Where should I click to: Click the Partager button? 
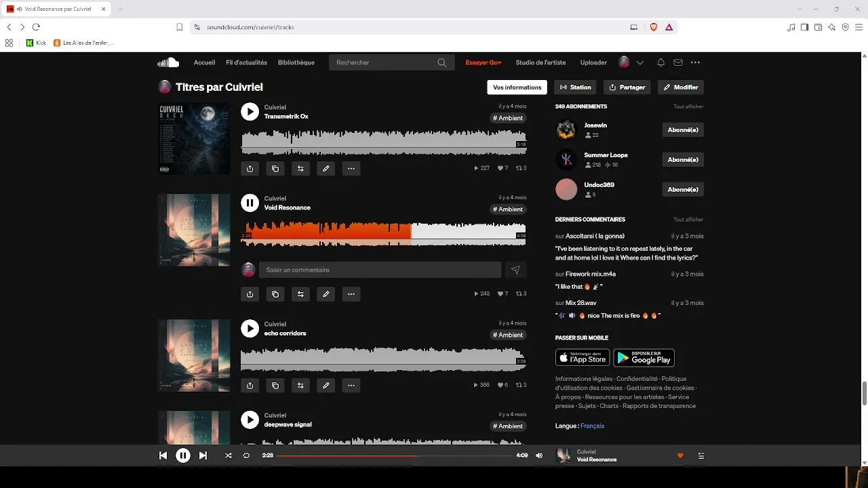[627, 87]
